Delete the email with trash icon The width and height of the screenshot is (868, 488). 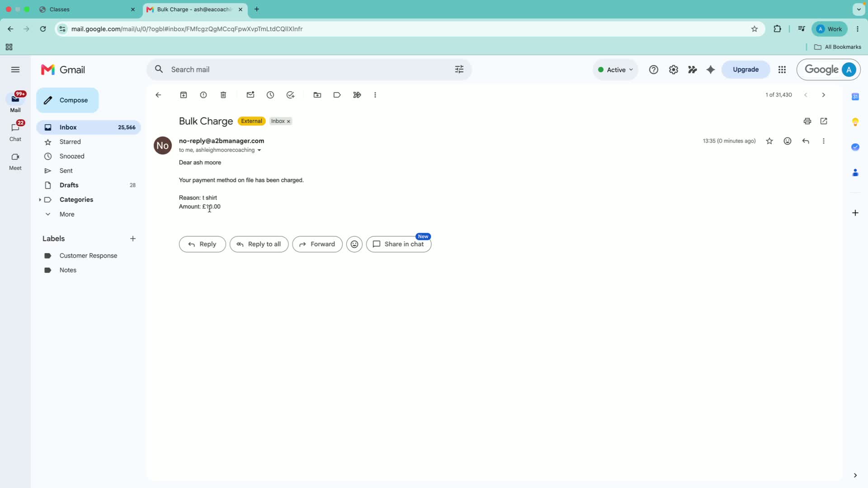[x=223, y=95]
